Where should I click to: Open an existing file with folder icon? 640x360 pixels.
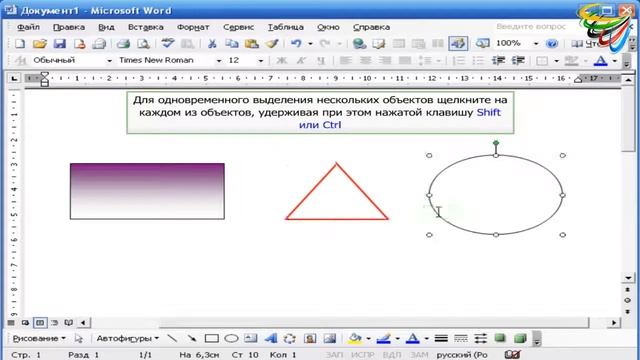40,43
